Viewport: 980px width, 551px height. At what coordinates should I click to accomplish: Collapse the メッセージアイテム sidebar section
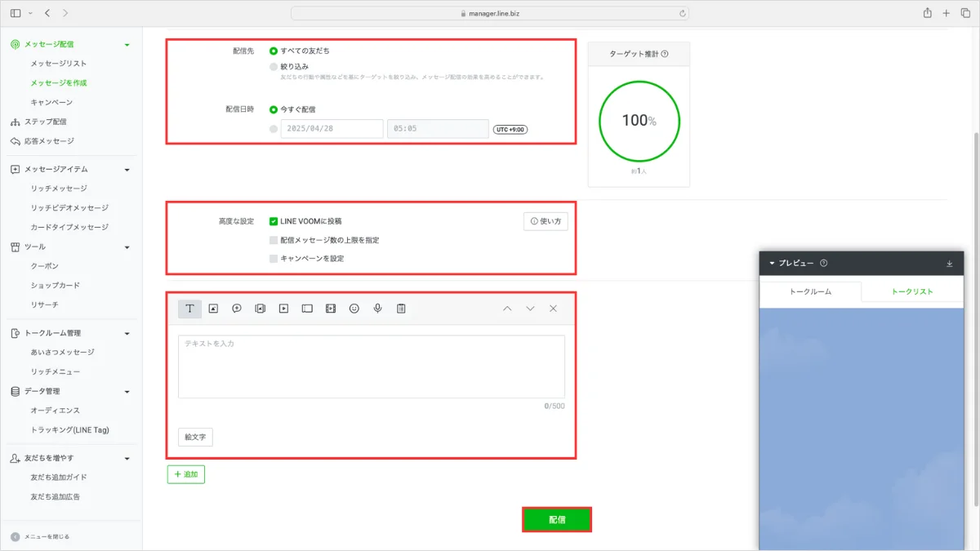tap(127, 169)
